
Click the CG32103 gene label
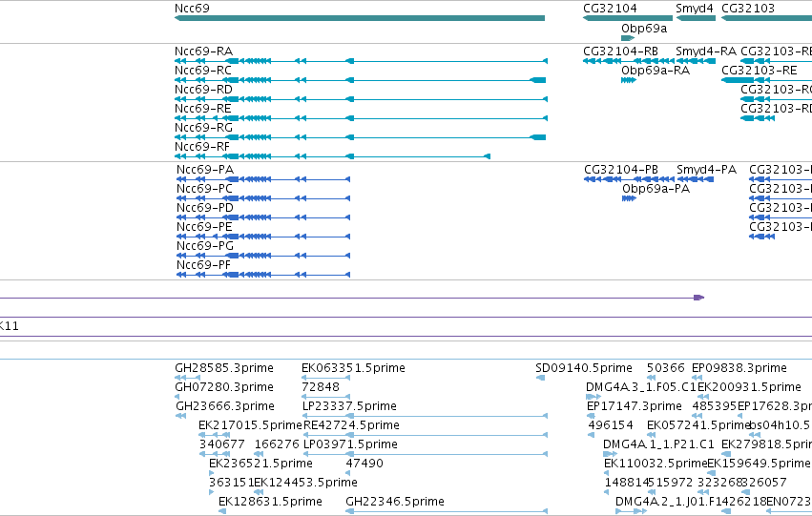point(748,9)
